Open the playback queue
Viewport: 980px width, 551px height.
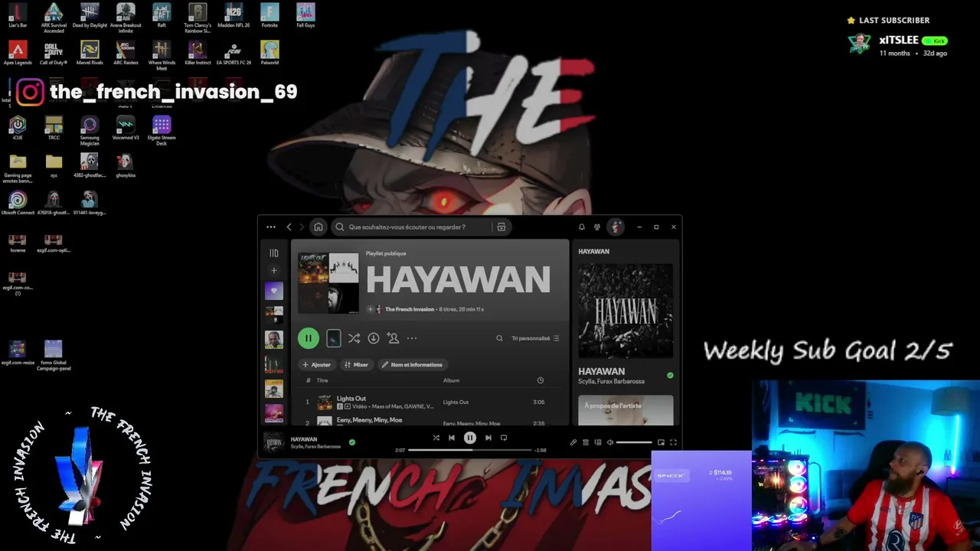(x=586, y=442)
